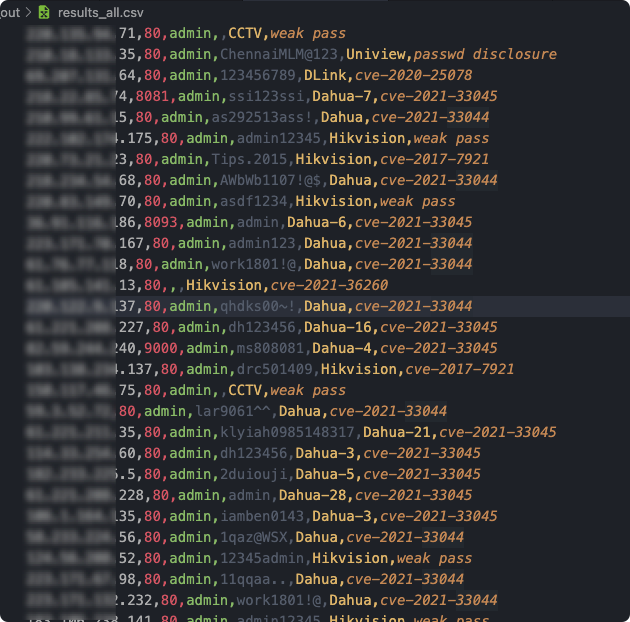Image resolution: width=630 pixels, height=622 pixels.
Task: Click 'weak pass' in the Dahua-free row starting 70
Action: tap(417, 201)
